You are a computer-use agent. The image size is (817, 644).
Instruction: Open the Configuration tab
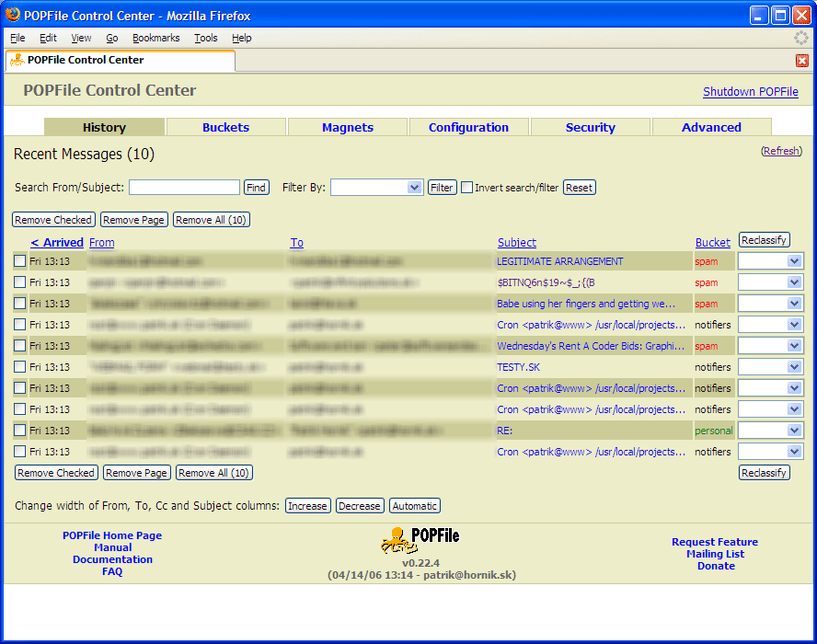click(468, 127)
